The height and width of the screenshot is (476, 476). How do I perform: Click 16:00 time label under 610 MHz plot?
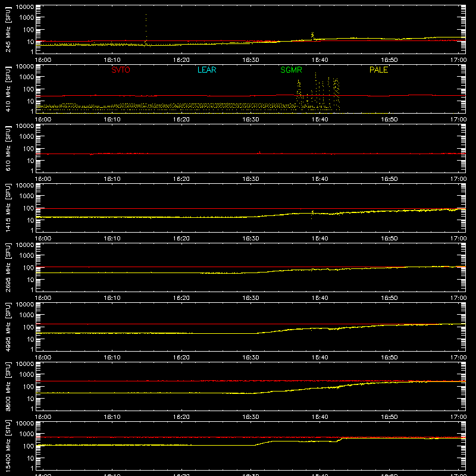point(43,179)
